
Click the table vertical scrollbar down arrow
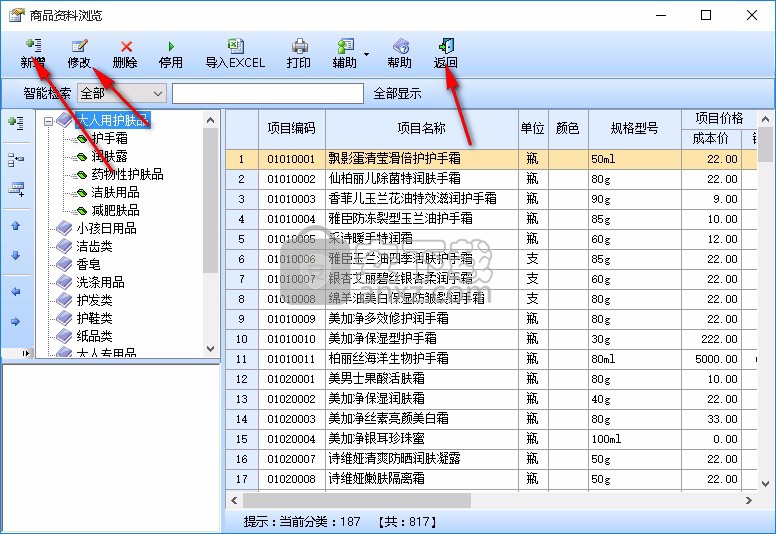pos(765,484)
